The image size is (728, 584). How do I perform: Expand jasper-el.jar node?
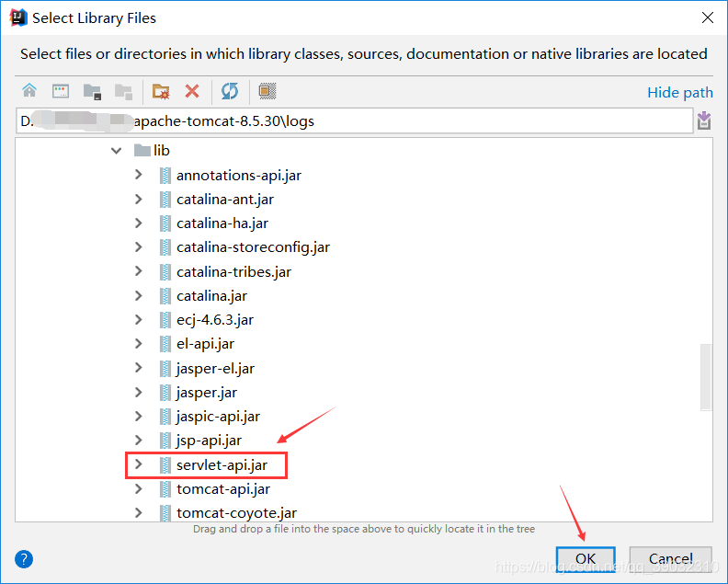pyautogui.click(x=139, y=368)
